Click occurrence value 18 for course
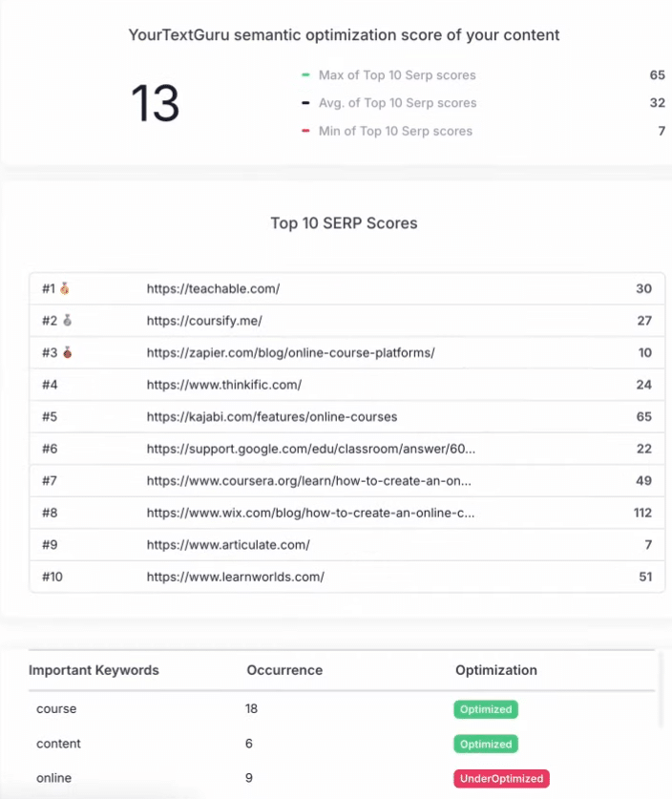This screenshot has width=672, height=799. click(251, 709)
